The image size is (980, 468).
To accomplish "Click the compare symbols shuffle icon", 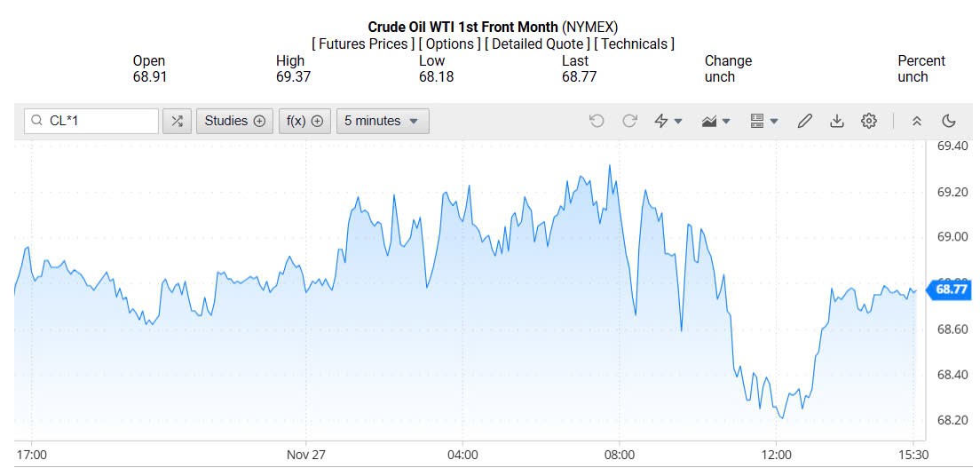I will coord(177,121).
